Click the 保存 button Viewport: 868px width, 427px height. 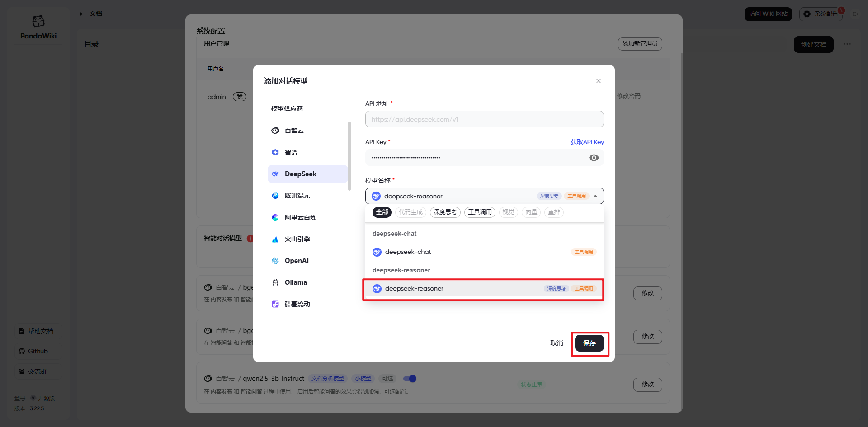589,343
